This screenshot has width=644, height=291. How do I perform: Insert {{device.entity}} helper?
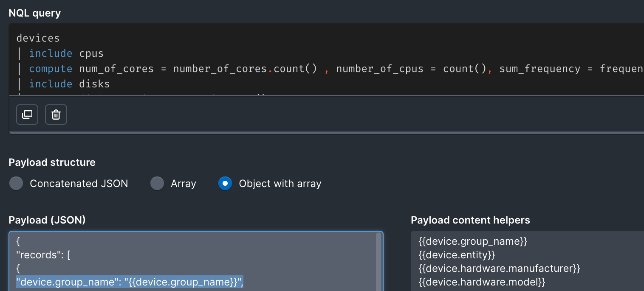(x=457, y=255)
